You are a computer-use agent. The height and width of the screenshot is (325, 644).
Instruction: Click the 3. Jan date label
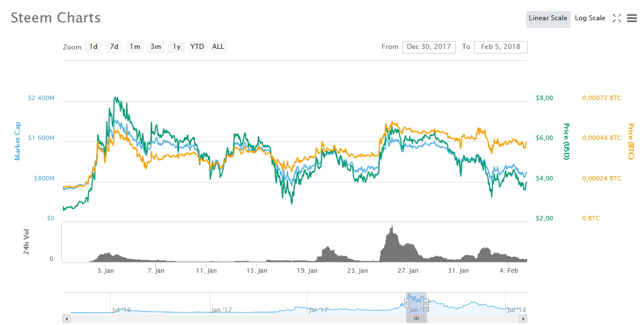[106, 270]
